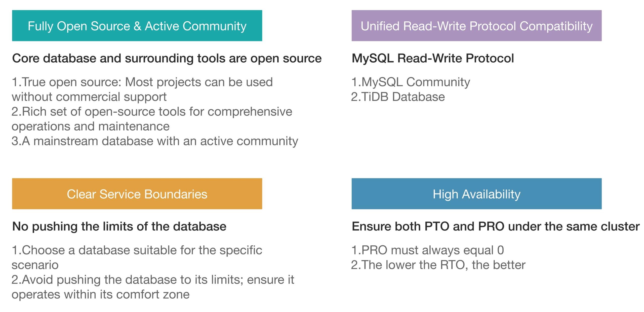The width and height of the screenshot is (644, 312).
Task: Click the MySQL Read-Write Protocol heading
Action: tap(432, 58)
